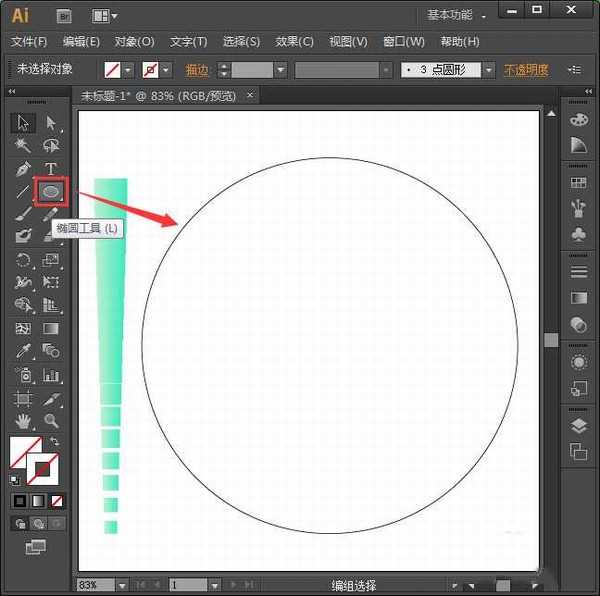The width and height of the screenshot is (600, 596).
Task: Open the 效果(C) menu
Action: [x=294, y=42]
